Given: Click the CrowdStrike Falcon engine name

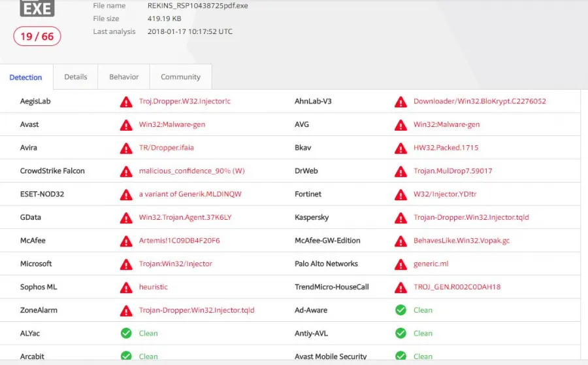Looking at the screenshot, I should pos(52,171).
